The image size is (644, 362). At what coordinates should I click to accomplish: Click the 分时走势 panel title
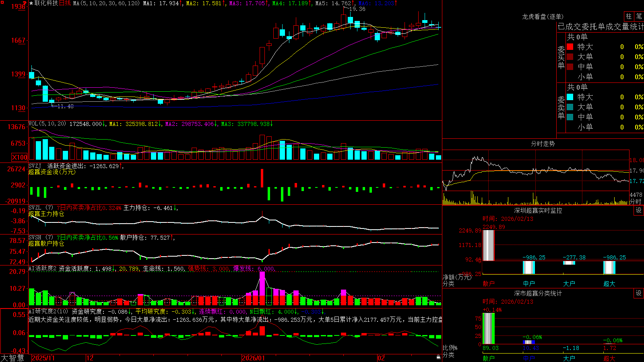click(543, 144)
